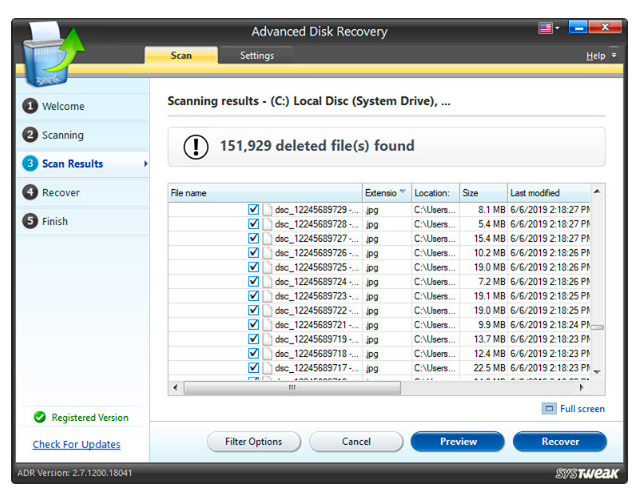The image size is (639, 493).
Task: Click the horizontal scrollbar thumb
Action: click(x=292, y=387)
